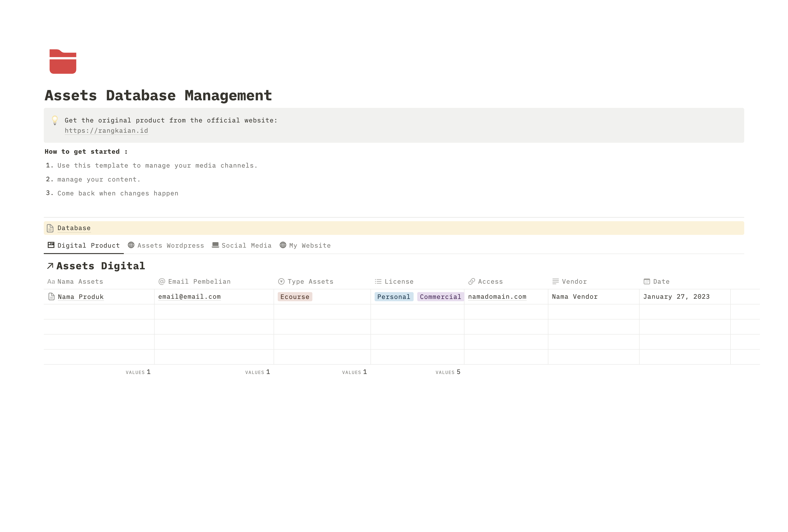The image size is (788, 532).
Task: Open the My Website tab
Action: 305,246
